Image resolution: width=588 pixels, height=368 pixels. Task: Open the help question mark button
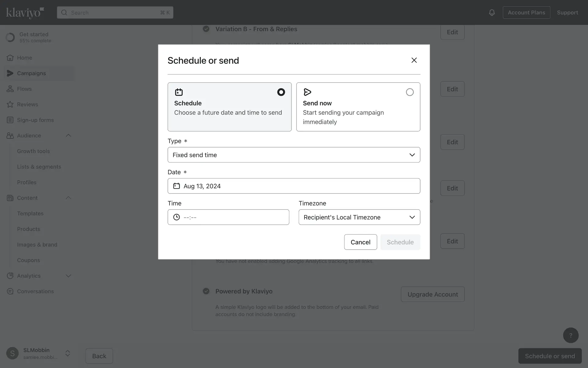tap(571, 335)
